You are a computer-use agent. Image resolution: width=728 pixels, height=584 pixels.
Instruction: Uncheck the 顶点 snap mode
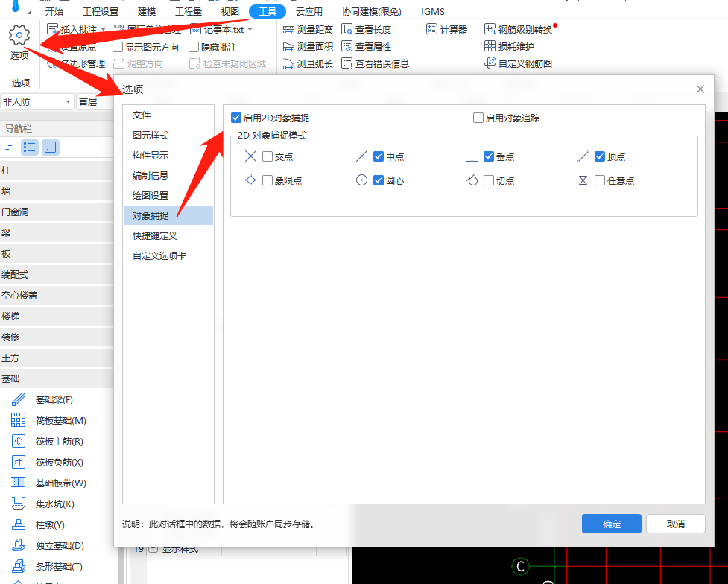point(599,156)
